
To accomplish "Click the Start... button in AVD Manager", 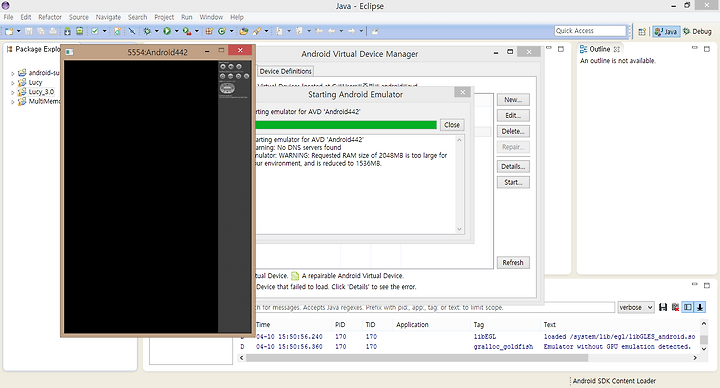I will [x=513, y=182].
